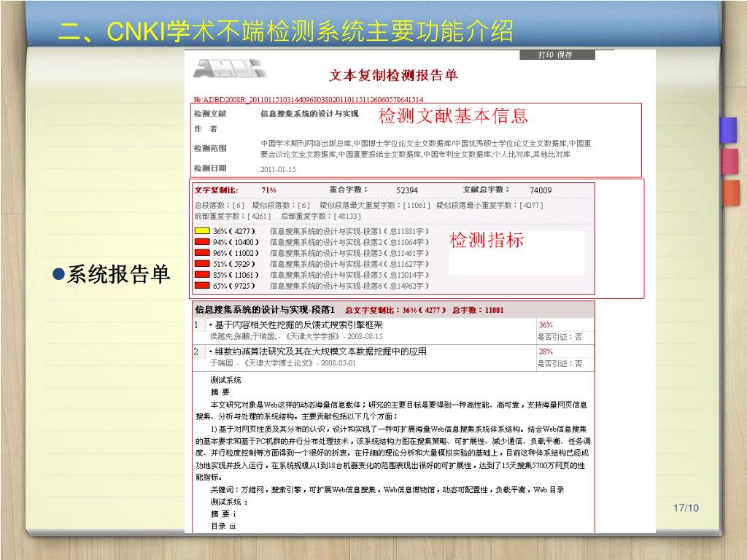Click the 目录 iii line at the bottom

223,526
